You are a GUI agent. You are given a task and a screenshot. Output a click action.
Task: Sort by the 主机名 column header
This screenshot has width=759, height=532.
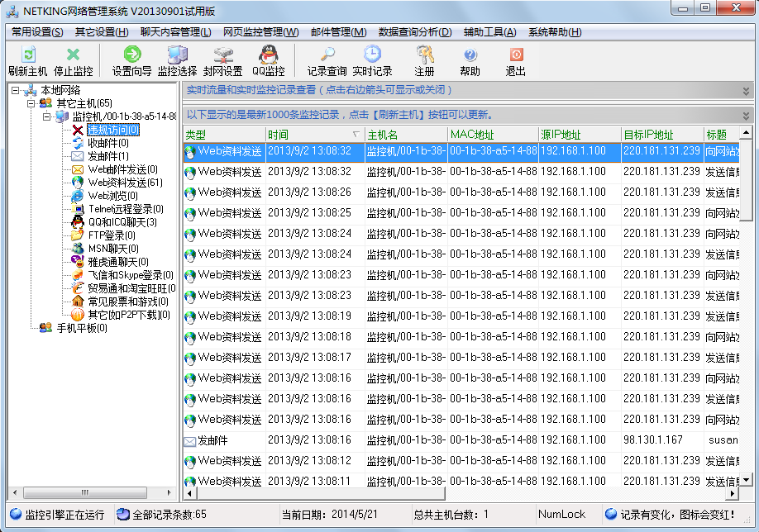coord(406,135)
